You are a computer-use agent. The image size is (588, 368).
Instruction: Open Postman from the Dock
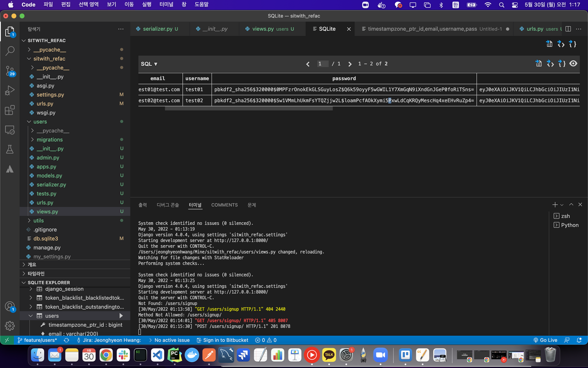209,355
